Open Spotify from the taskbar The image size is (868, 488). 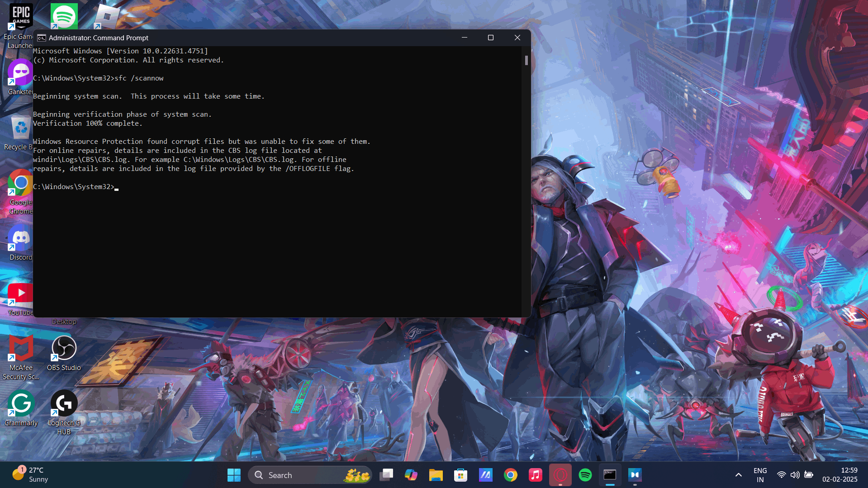[x=585, y=475]
